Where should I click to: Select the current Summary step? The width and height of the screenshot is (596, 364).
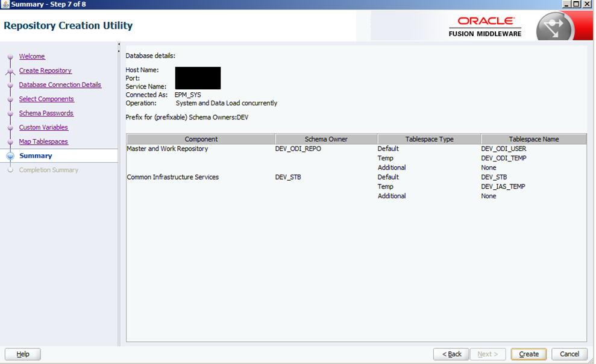36,155
